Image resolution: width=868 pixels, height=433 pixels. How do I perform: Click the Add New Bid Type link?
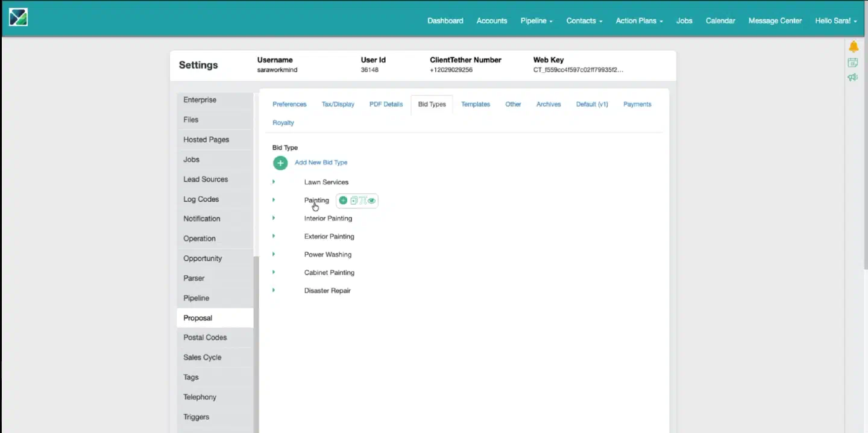coord(321,163)
